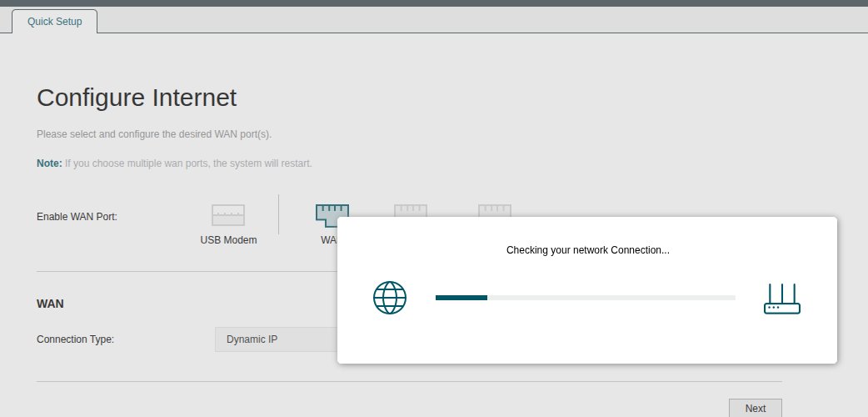868x417 pixels.
Task: Click the 'Connection Type:' label
Action: click(75, 339)
